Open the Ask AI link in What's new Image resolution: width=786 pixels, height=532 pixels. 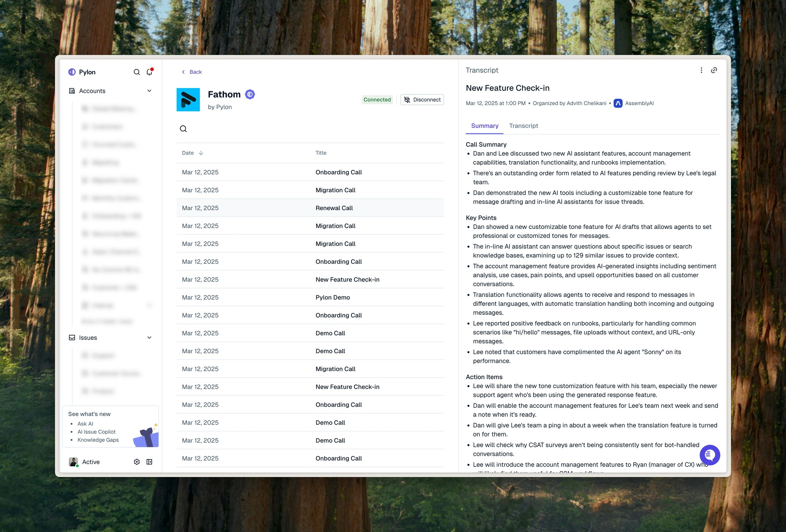point(85,423)
